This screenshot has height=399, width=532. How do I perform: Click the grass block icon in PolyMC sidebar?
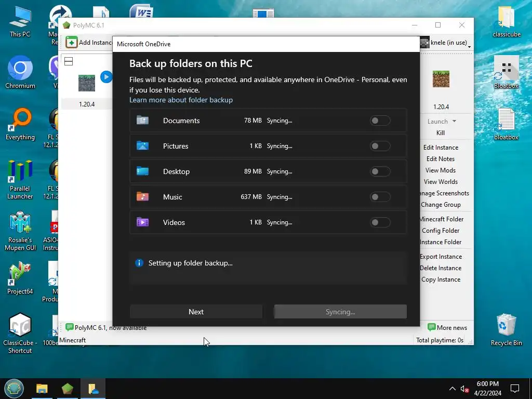point(441,79)
